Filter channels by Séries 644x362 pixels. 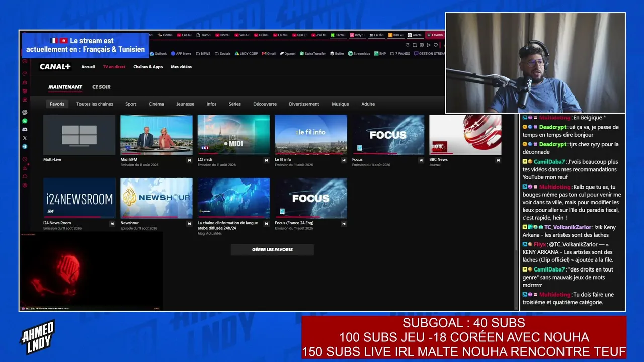point(235,104)
